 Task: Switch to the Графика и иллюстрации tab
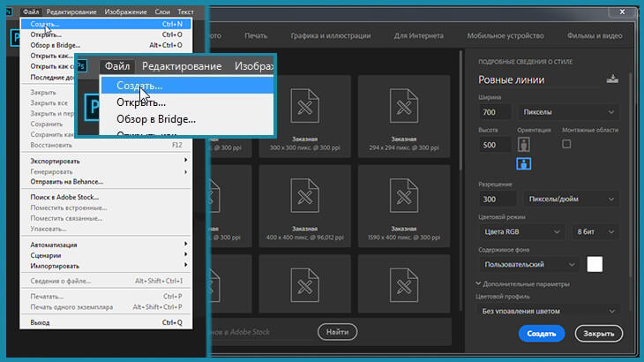[331, 35]
